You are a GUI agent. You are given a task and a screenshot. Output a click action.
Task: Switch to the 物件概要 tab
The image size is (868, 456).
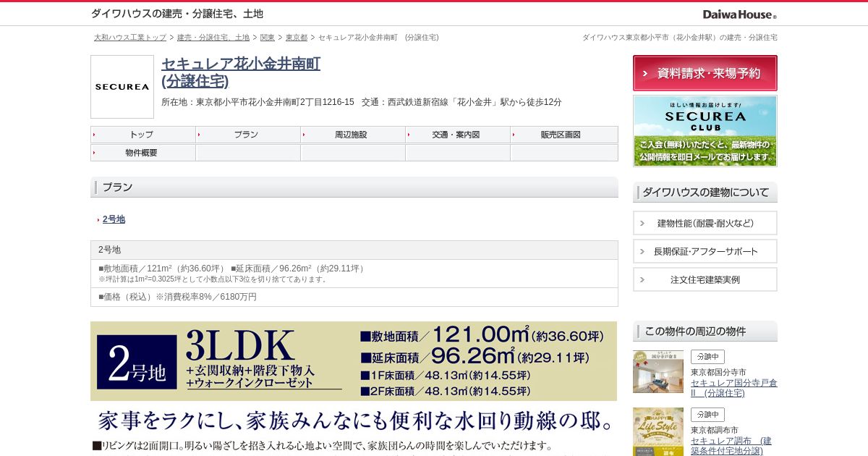click(x=143, y=153)
